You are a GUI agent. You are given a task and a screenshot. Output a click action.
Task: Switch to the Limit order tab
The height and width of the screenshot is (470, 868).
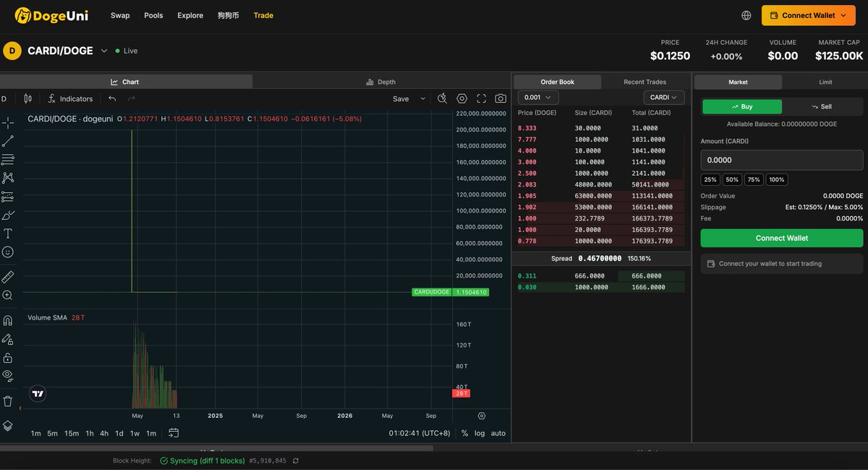click(x=825, y=82)
